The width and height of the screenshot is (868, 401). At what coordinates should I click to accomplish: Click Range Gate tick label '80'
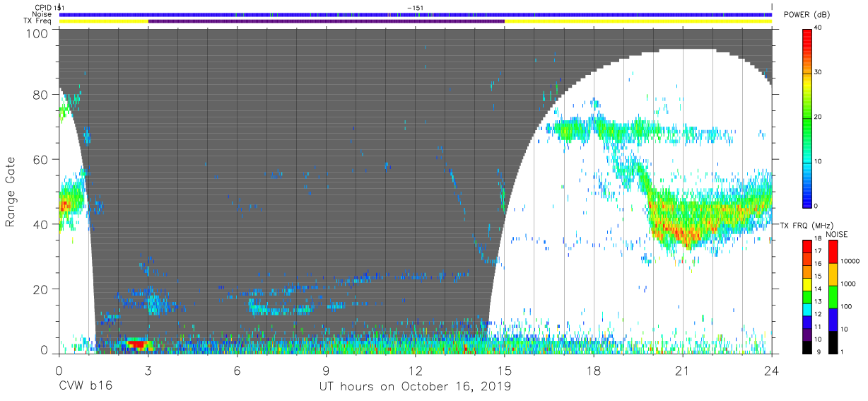click(x=40, y=94)
